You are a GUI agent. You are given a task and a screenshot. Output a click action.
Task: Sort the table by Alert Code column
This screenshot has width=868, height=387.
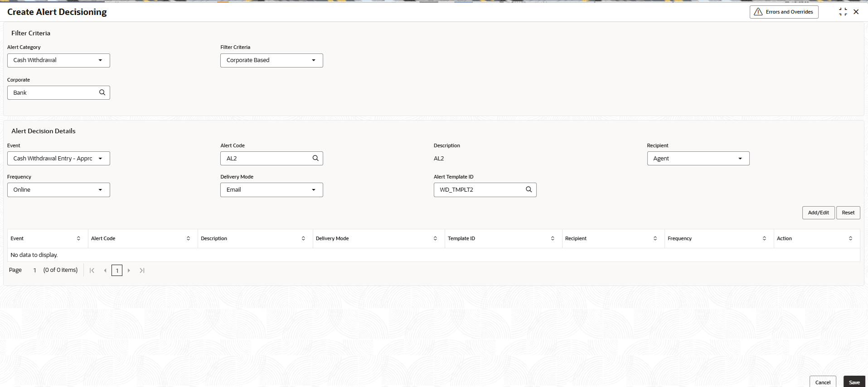point(189,238)
